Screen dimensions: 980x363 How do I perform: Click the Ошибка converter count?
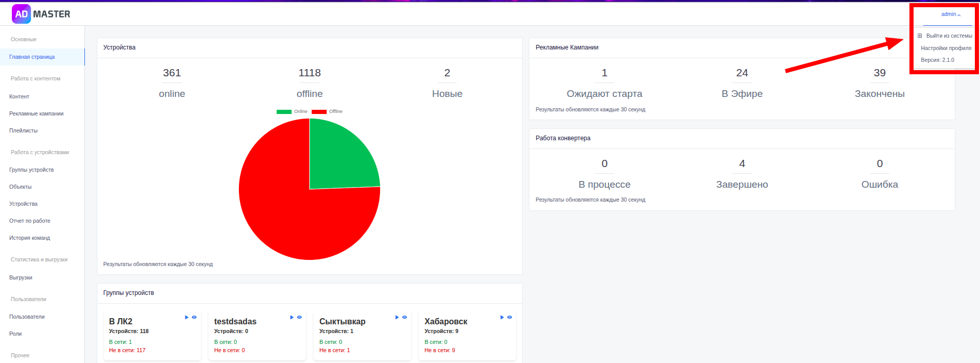tap(880, 163)
